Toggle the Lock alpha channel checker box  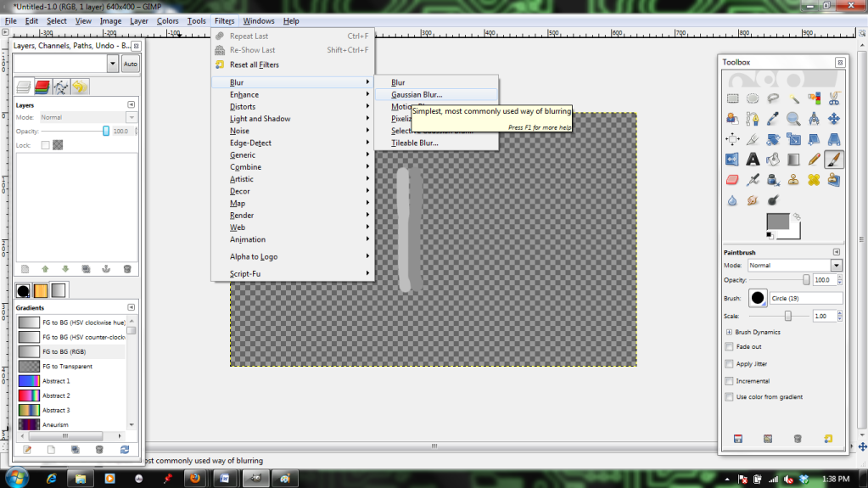click(x=58, y=145)
